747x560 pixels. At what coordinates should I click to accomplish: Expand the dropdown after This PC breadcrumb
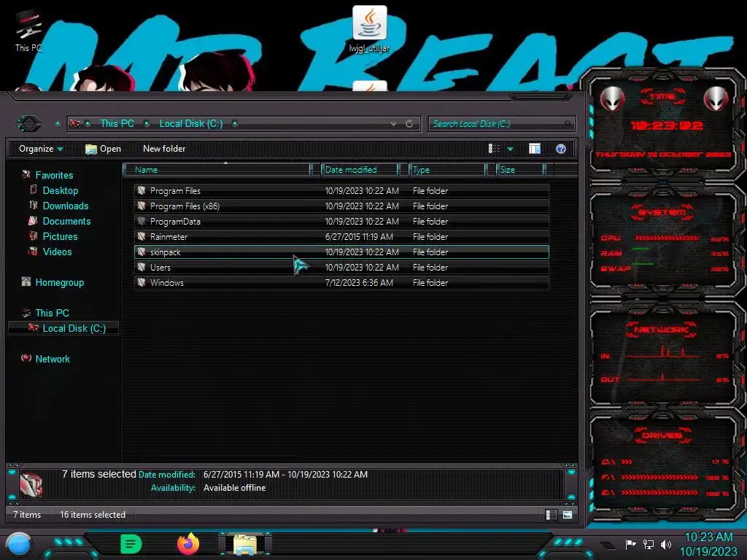tap(147, 124)
